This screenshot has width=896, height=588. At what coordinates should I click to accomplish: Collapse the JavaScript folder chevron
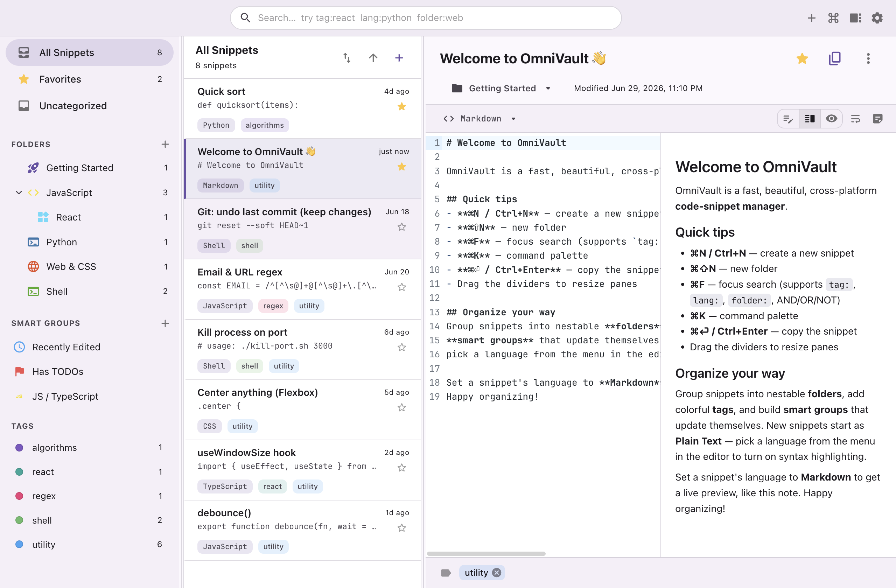pyautogui.click(x=19, y=192)
